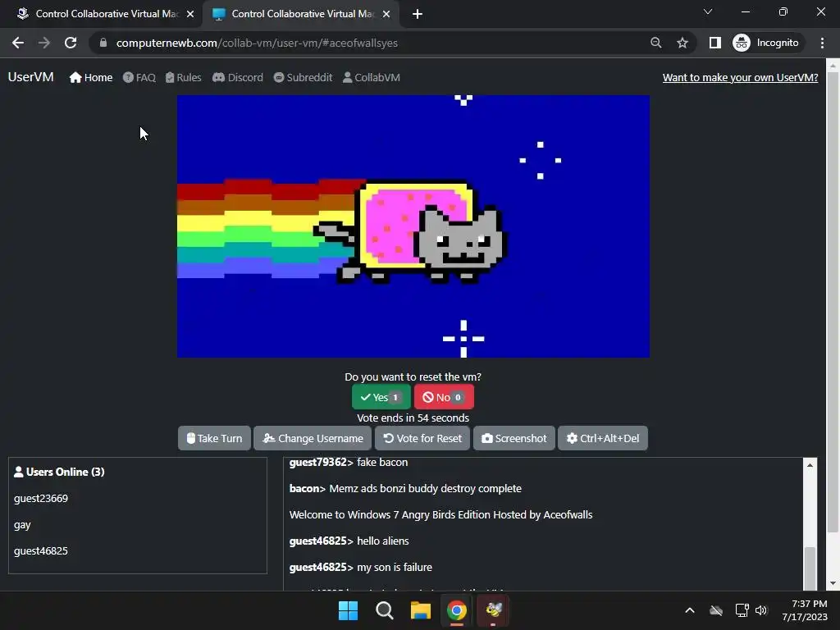Open the FAQ nav link

pos(139,78)
